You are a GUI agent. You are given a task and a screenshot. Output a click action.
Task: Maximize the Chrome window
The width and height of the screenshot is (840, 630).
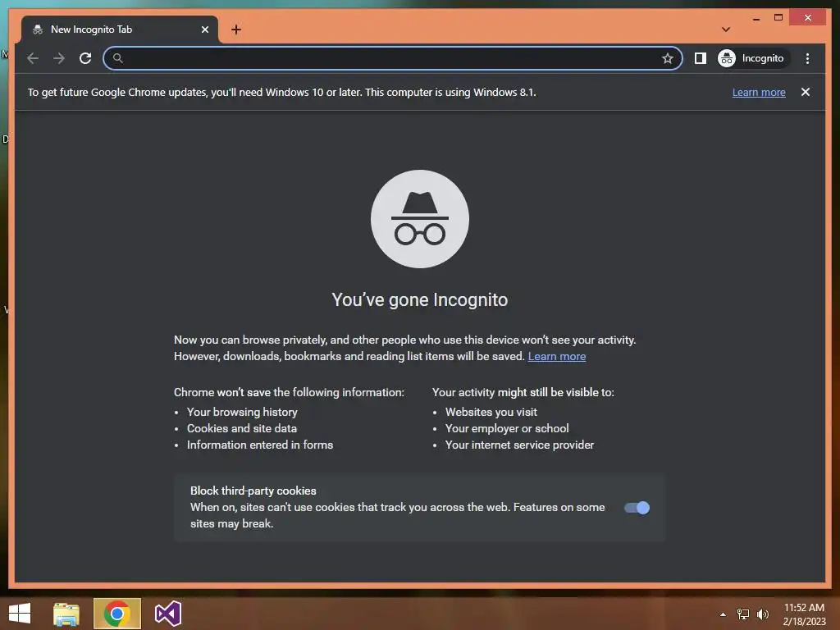pos(778,18)
